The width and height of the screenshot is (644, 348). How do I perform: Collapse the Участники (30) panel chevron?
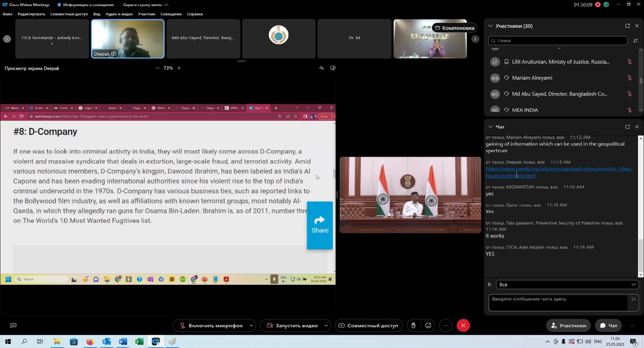490,26
